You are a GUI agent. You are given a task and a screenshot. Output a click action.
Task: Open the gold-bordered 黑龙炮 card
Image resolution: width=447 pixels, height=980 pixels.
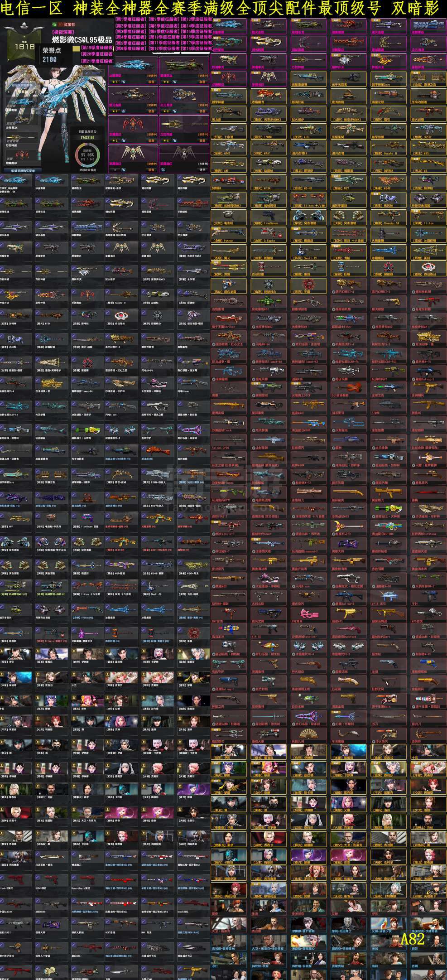click(x=229, y=113)
